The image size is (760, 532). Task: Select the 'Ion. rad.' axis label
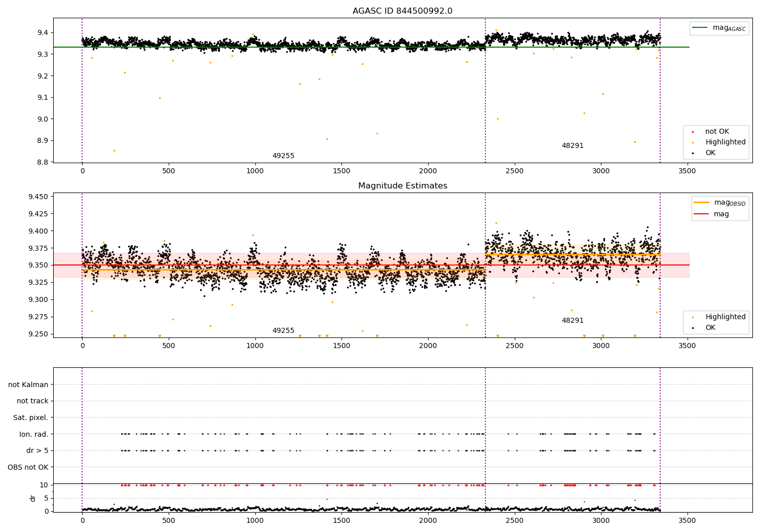(34, 434)
